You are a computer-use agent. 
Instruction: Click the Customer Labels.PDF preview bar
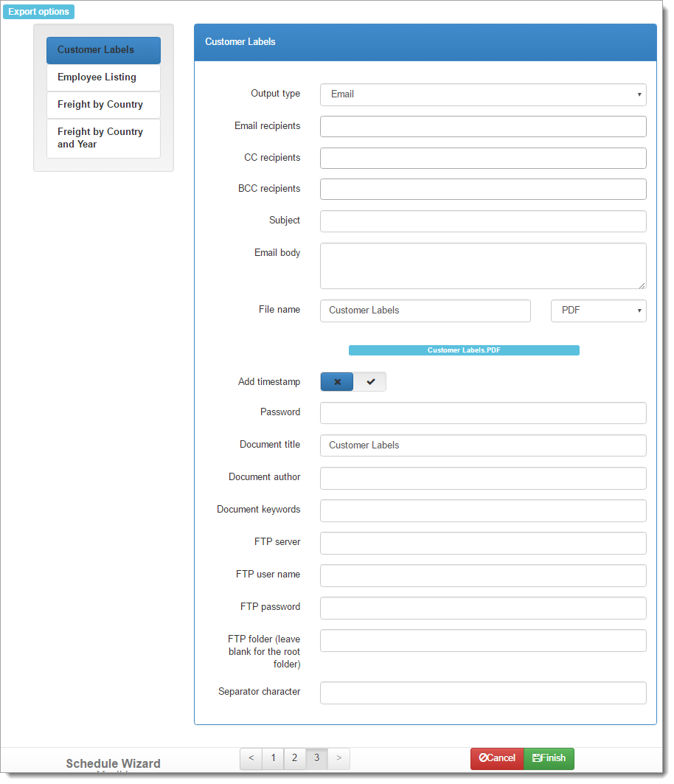464,350
